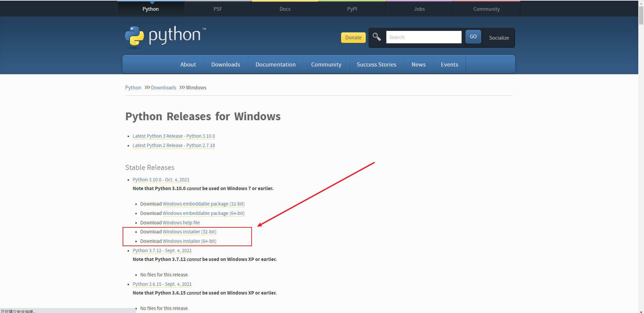Open the PSF top-bar tab
Viewport: 644px width, 313px height.
[x=218, y=9]
